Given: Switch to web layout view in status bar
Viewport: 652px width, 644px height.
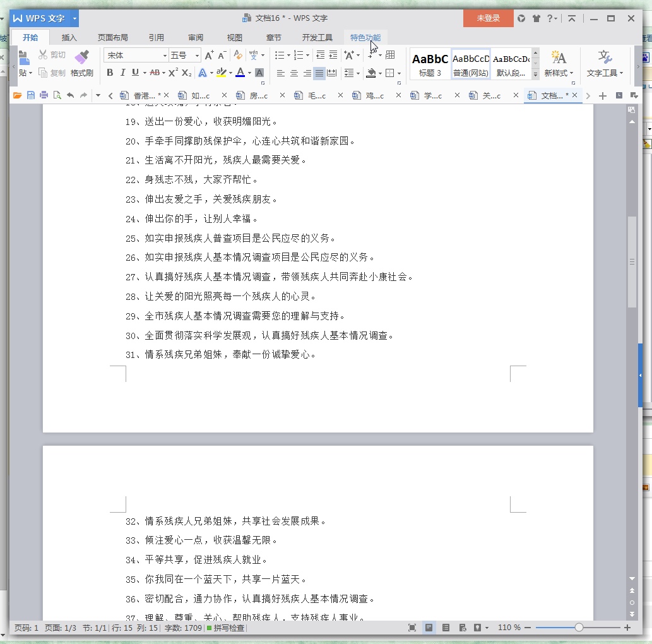Looking at the screenshot, I should coord(463,628).
